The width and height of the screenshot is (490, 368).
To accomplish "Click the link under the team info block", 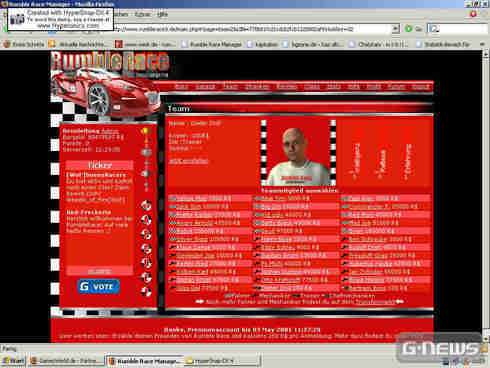I will (189, 161).
